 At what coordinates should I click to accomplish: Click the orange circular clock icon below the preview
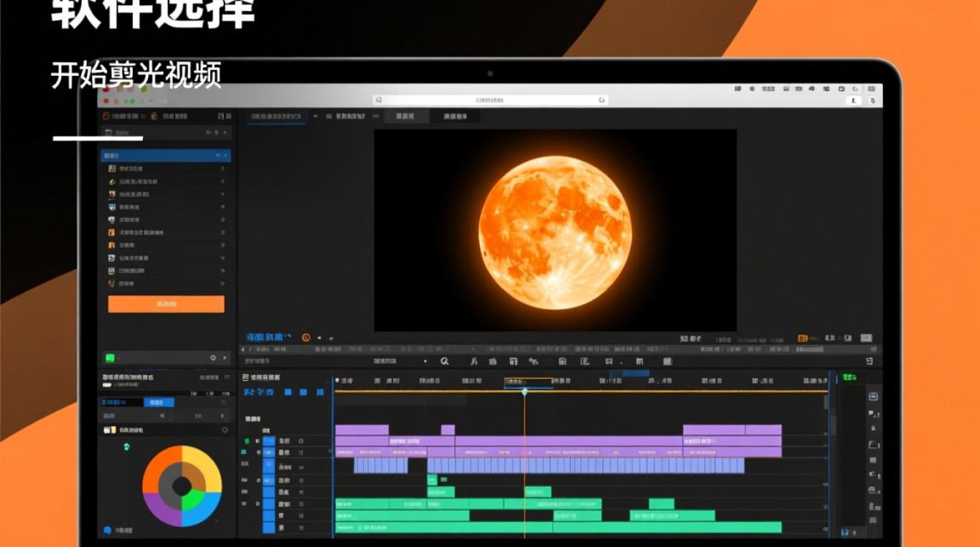pyautogui.click(x=306, y=338)
